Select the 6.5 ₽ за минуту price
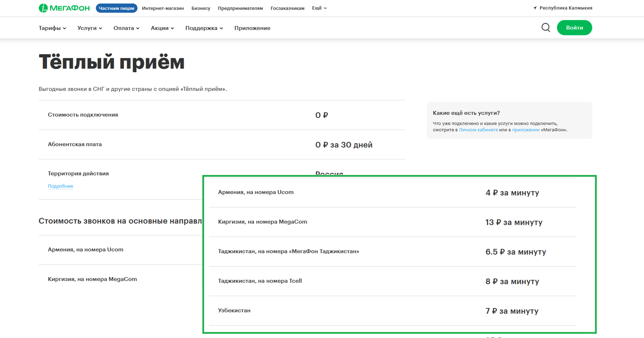 tap(516, 252)
